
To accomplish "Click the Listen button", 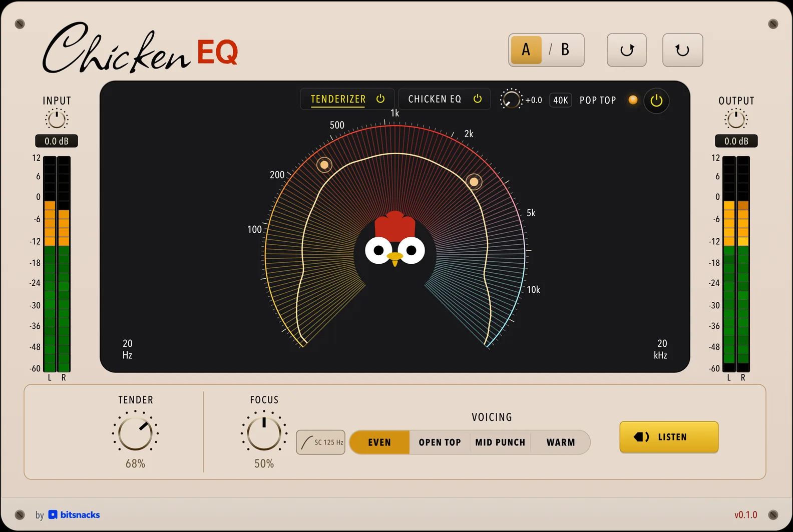I will (x=669, y=437).
